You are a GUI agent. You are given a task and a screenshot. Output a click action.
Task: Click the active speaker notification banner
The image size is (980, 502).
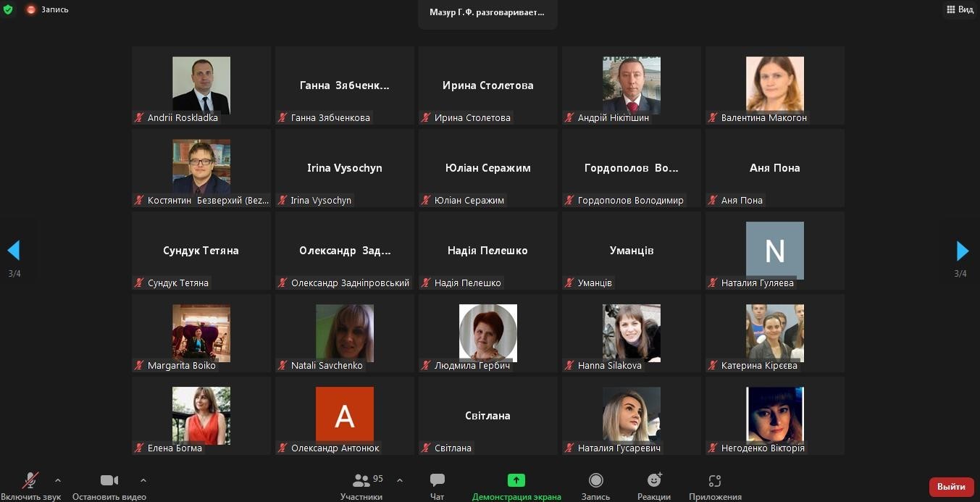pos(487,13)
